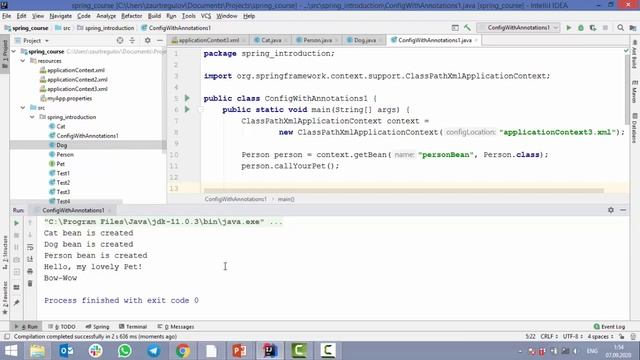640x360 pixels.
Task: Click the editor horizontal scrollbar
Action: point(403,191)
